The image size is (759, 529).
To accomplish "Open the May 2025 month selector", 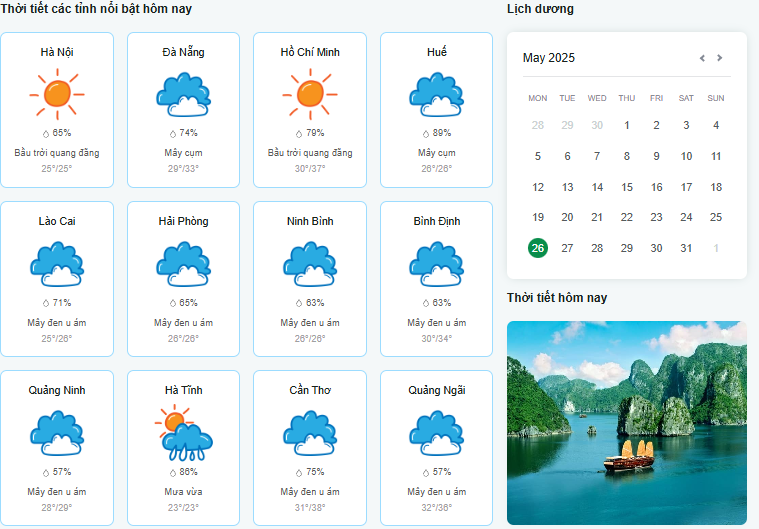I will click(549, 58).
